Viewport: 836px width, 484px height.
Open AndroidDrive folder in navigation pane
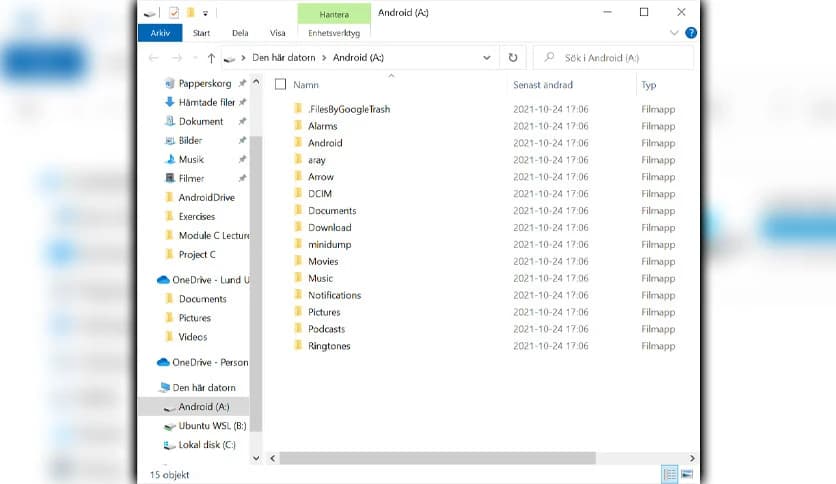click(x=206, y=197)
